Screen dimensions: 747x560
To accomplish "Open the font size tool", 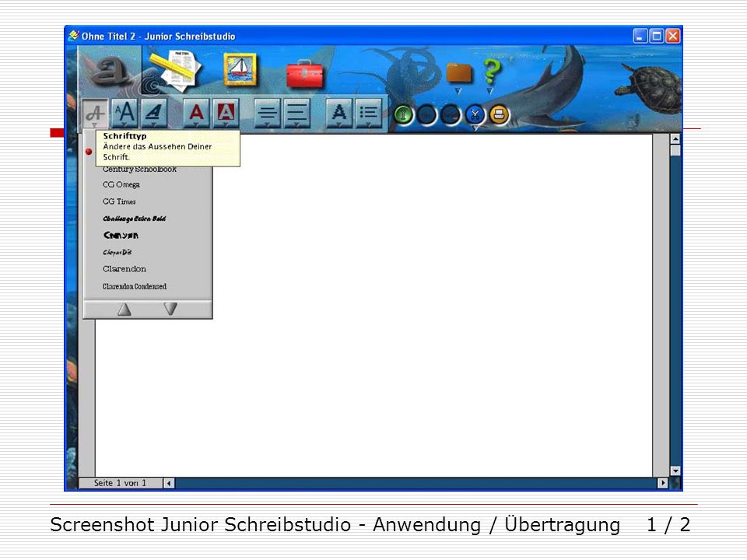I will click(x=124, y=114).
